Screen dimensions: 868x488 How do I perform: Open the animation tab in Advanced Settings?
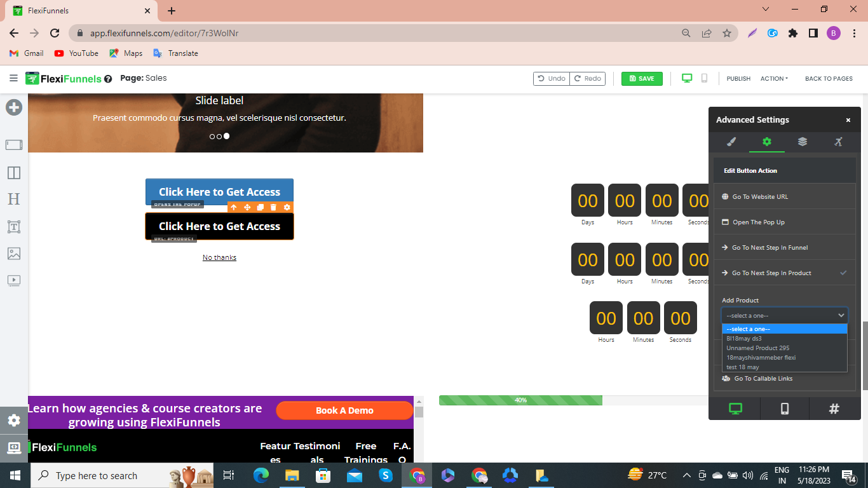838,142
